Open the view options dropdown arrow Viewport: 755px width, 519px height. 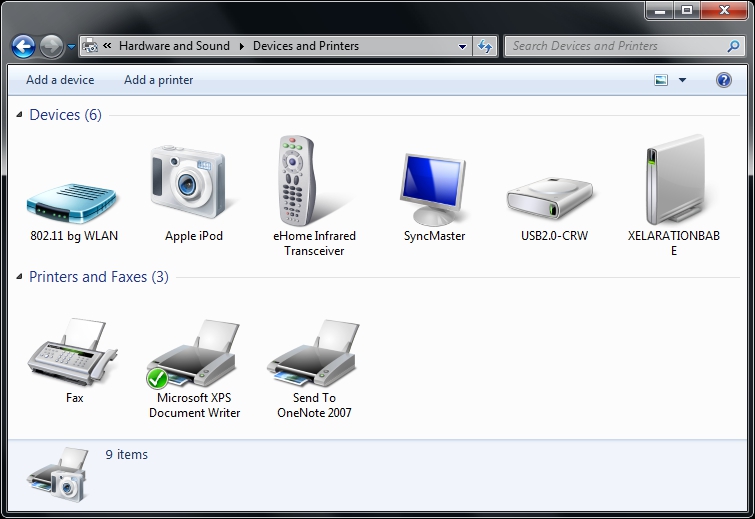[x=682, y=80]
